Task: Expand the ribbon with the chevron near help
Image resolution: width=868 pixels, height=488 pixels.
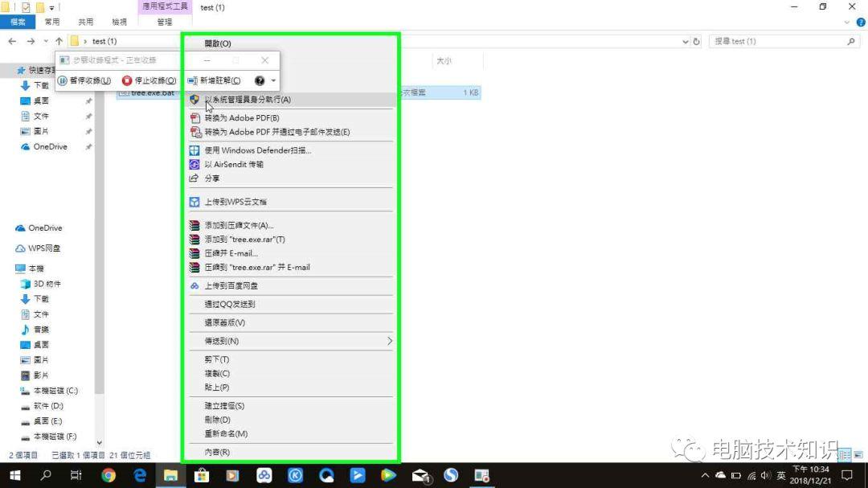Action: tap(847, 23)
